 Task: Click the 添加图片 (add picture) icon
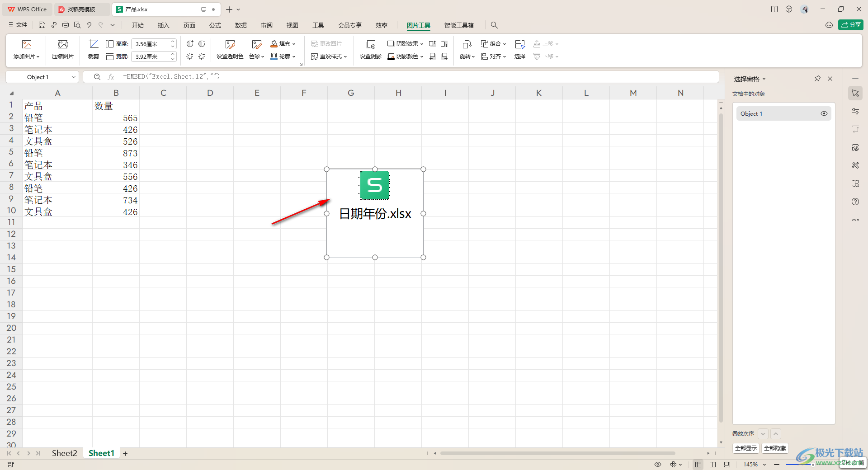[27, 44]
